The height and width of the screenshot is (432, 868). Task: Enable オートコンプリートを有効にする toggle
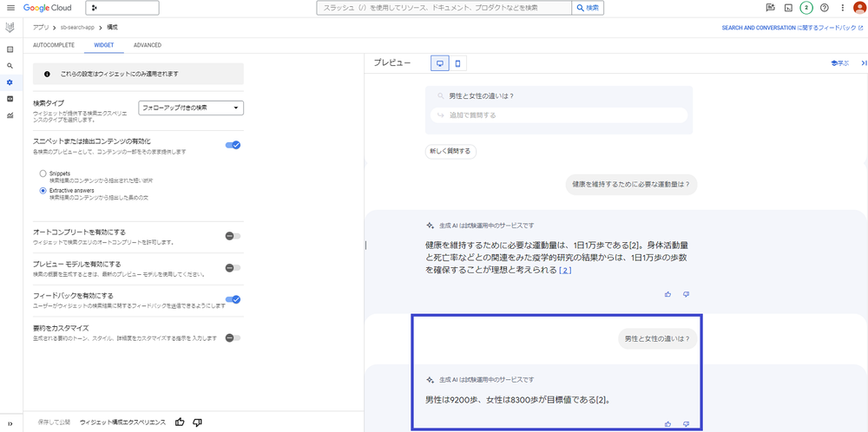pos(233,235)
